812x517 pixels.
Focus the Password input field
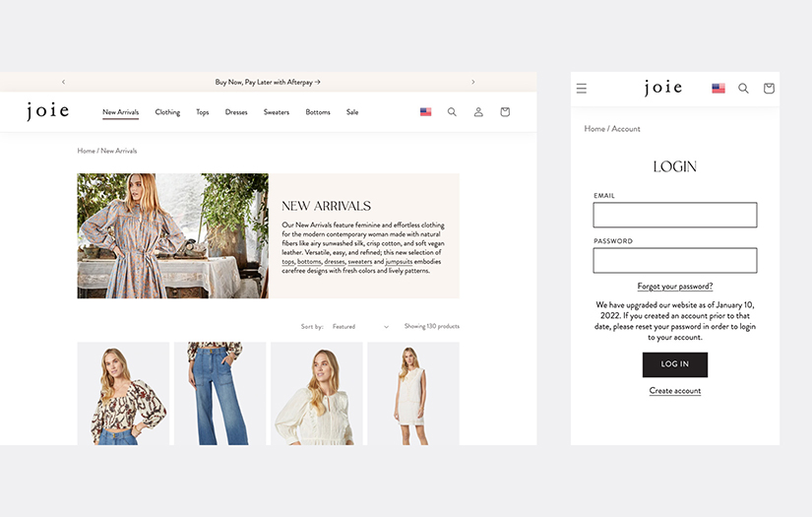(x=675, y=260)
